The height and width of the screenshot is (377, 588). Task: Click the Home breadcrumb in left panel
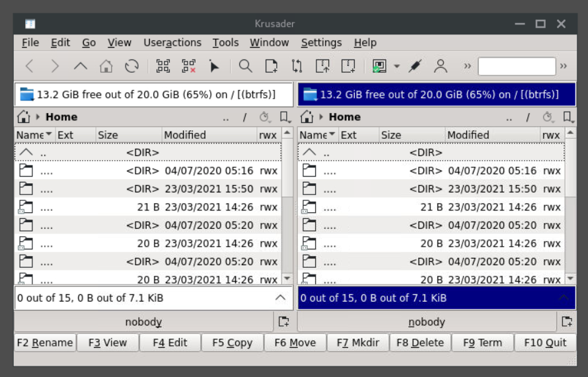click(x=61, y=117)
